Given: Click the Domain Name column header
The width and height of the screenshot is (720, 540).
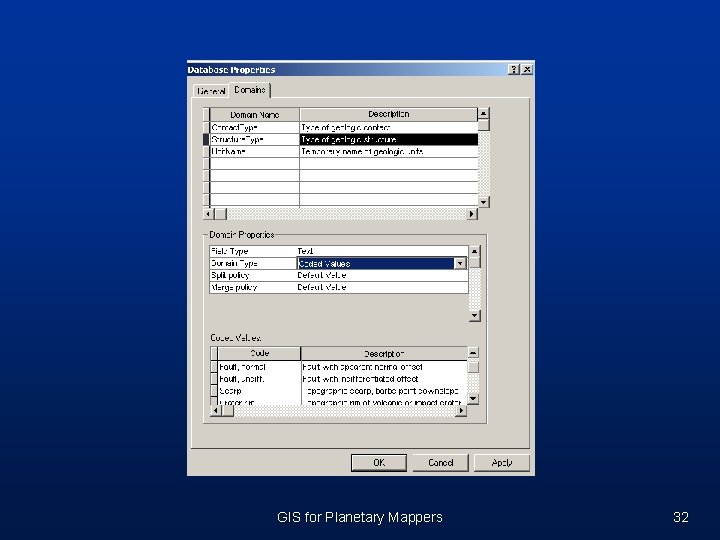Looking at the screenshot, I should 254,114.
